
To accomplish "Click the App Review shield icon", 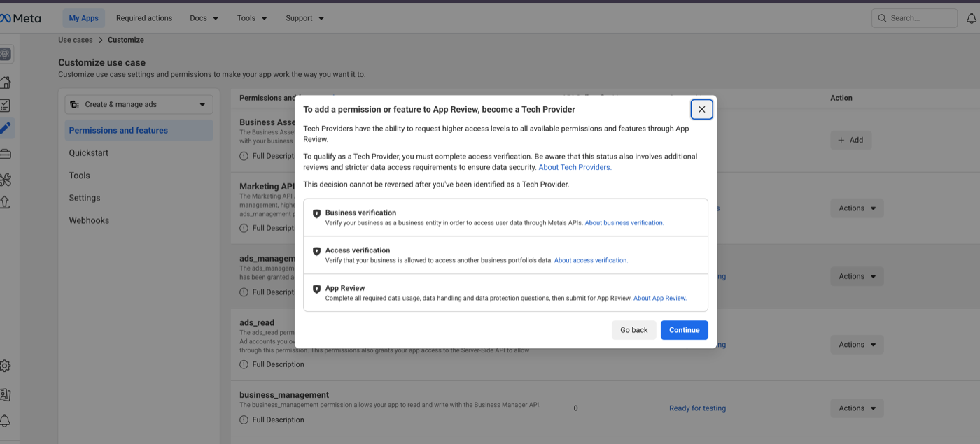I will coord(316,289).
